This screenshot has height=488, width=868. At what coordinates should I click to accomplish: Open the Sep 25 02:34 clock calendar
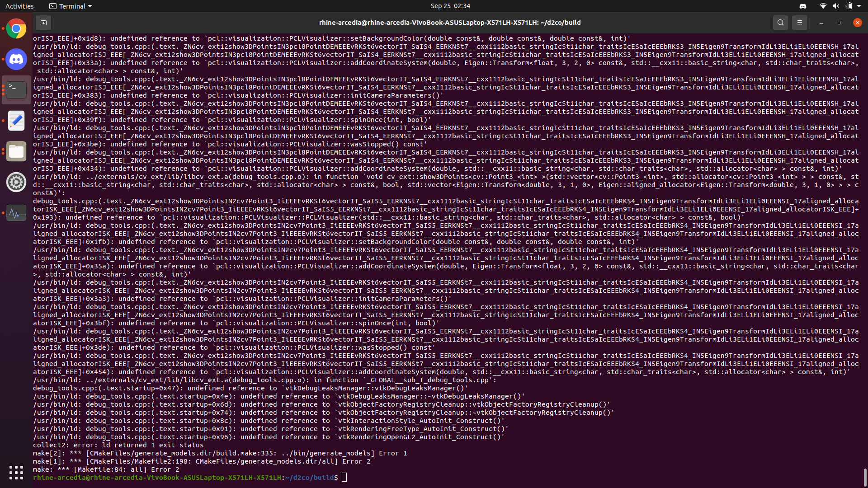450,6
